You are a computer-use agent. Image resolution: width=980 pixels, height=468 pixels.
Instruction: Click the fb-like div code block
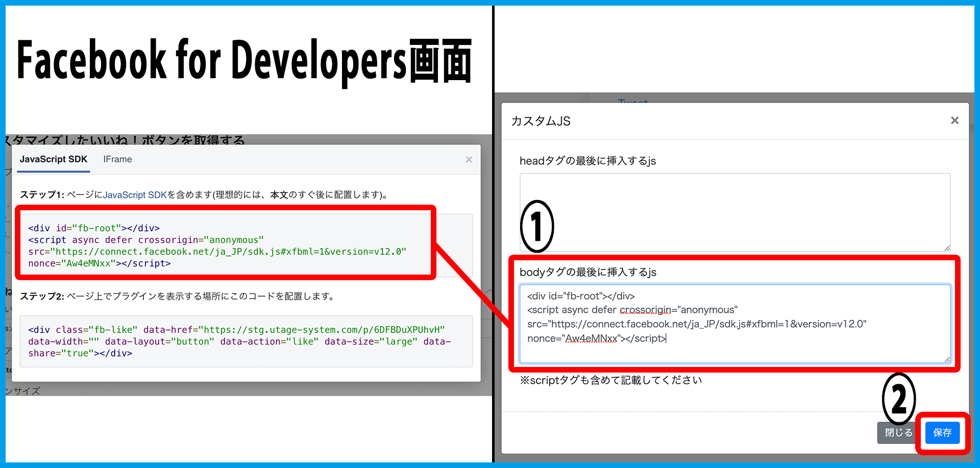pos(245,341)
